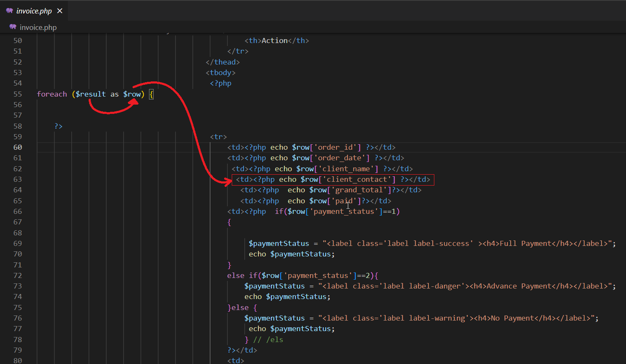Click the $result variable in foreach
This screenshot has height=364, width=626.
pos(91,94)
